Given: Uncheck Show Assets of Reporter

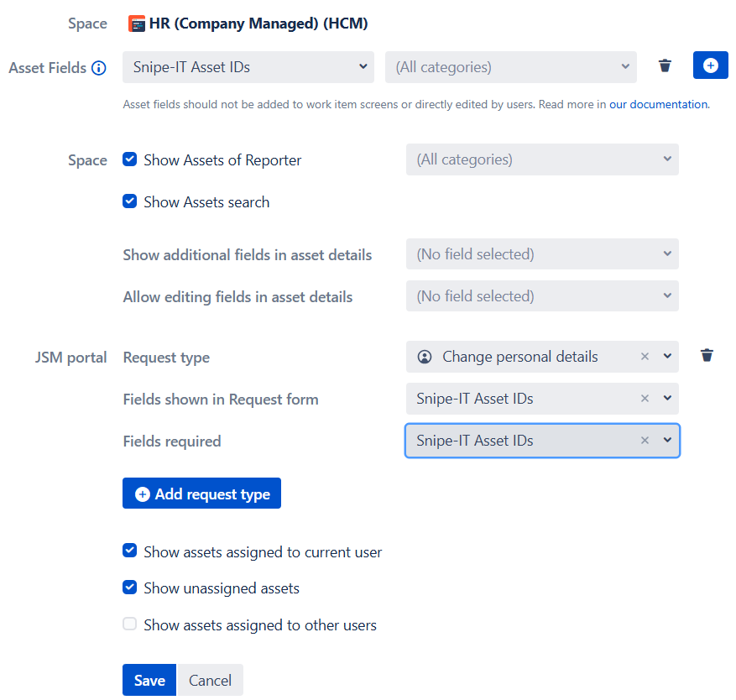Looking at the screenshot, I should point(130,159).
